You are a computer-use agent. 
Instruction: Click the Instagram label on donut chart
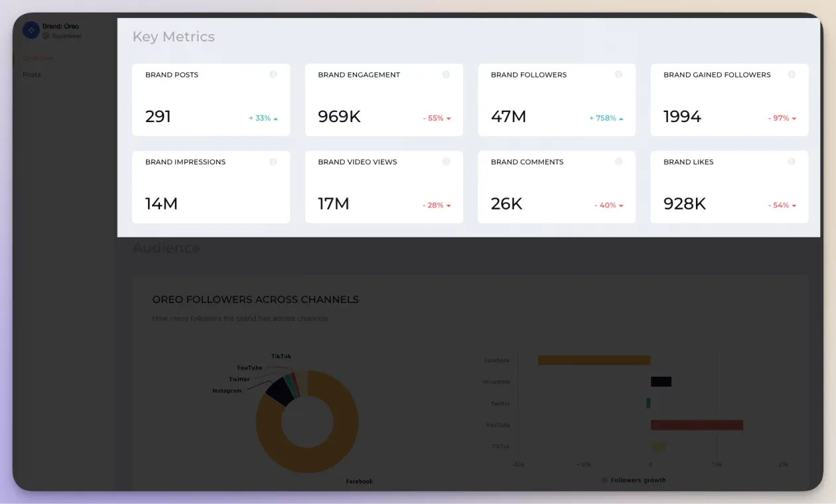click(x=227, y=391)
